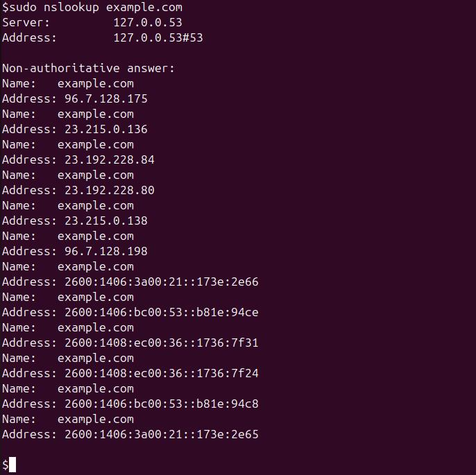Click the IPv4 address 96.7.128.198
476x475 pixels.
(x=106, y=251)
